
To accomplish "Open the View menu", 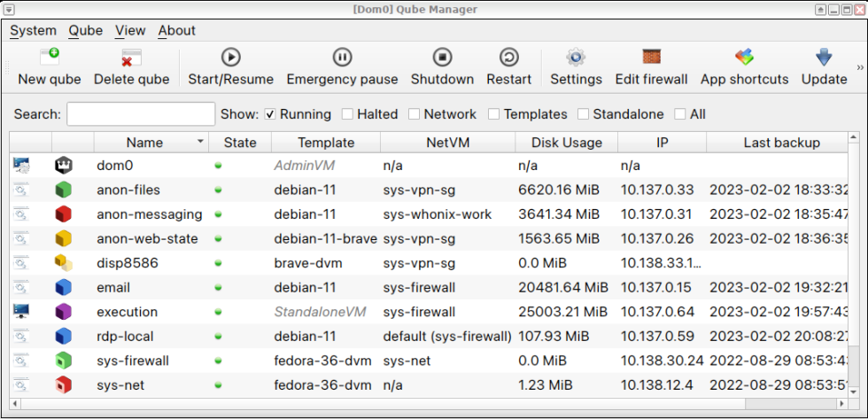I will pyautogui.click(x=130, y=30).
